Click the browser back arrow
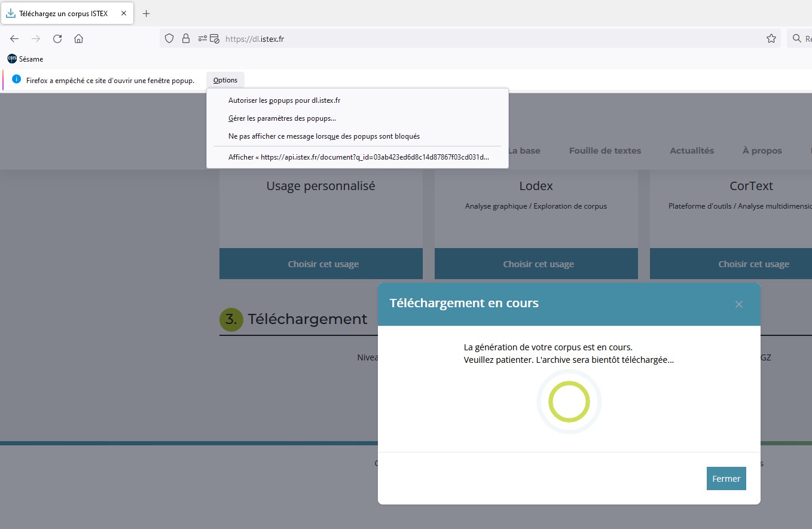This screenshot has width=812, height=529. [14, 39]
